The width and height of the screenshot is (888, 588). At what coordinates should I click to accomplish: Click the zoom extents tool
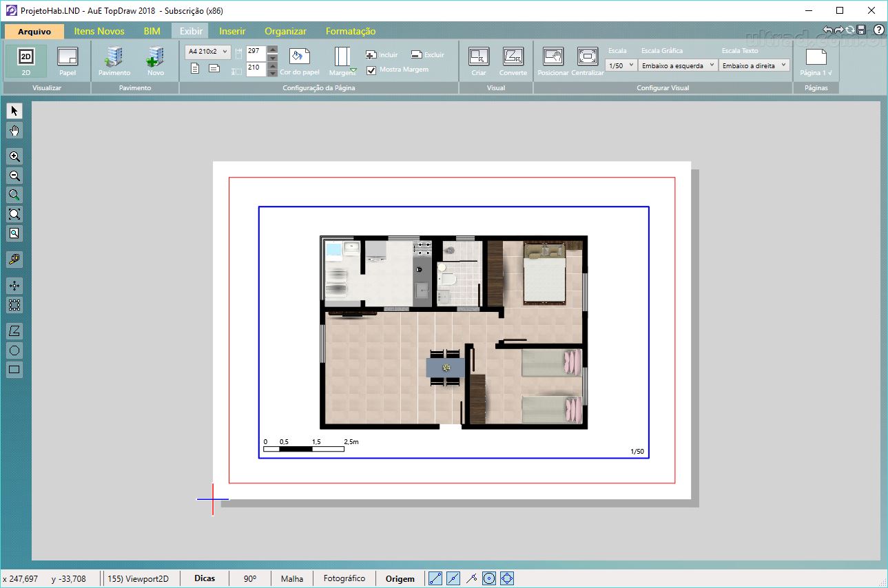click(14, 214)
